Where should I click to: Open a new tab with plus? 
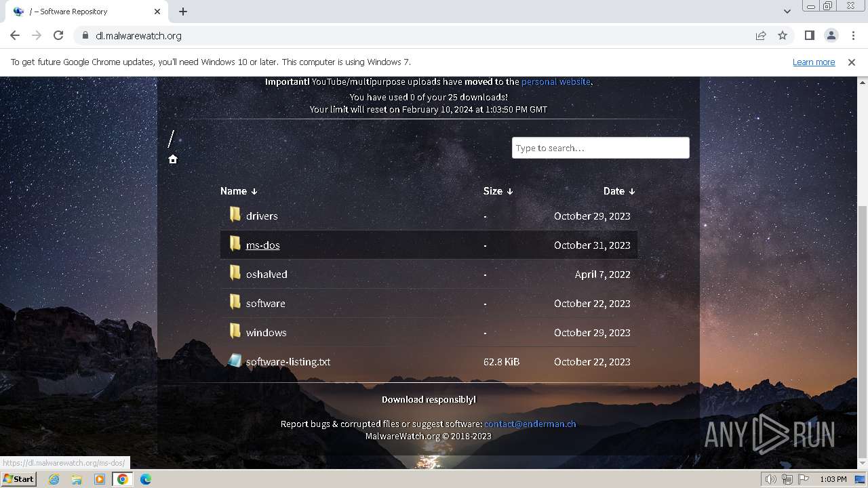tap(183, 12)
